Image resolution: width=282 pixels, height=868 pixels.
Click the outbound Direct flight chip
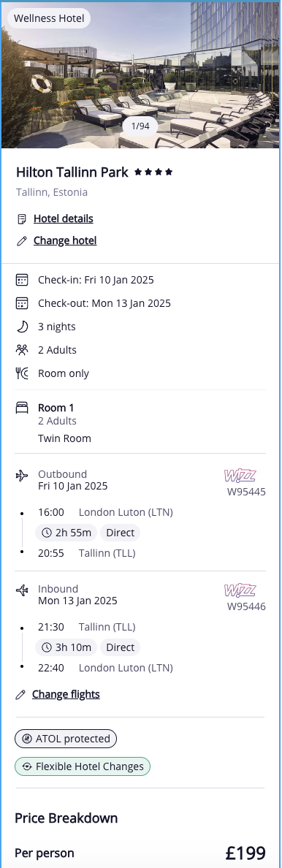click(x=121, y=533)
